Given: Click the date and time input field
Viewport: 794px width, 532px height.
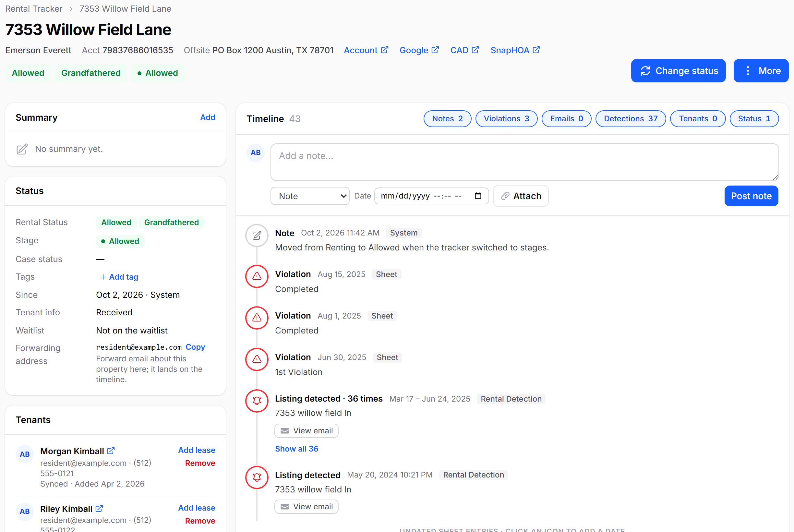Looking at the screenshot, I should tap(431, 196).
